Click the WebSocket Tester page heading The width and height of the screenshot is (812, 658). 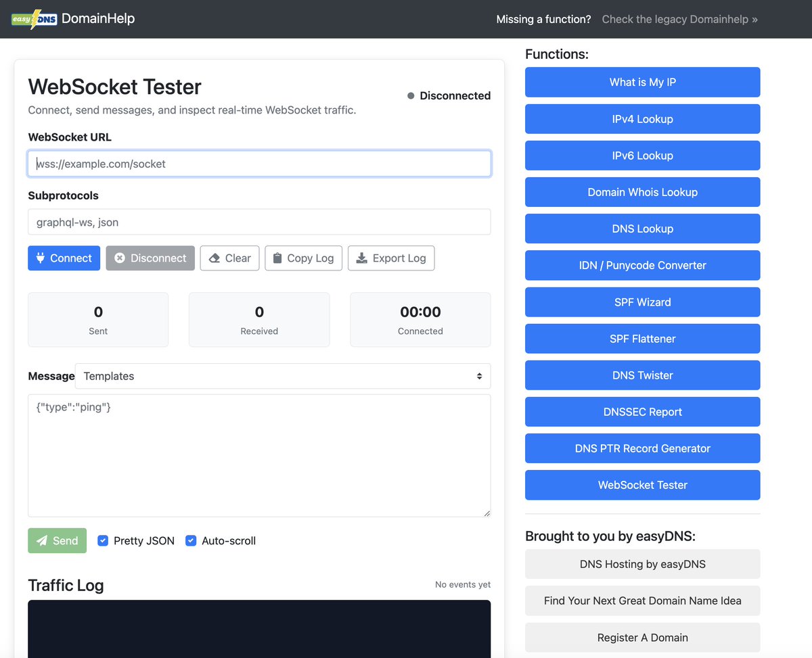coord(114,87)
